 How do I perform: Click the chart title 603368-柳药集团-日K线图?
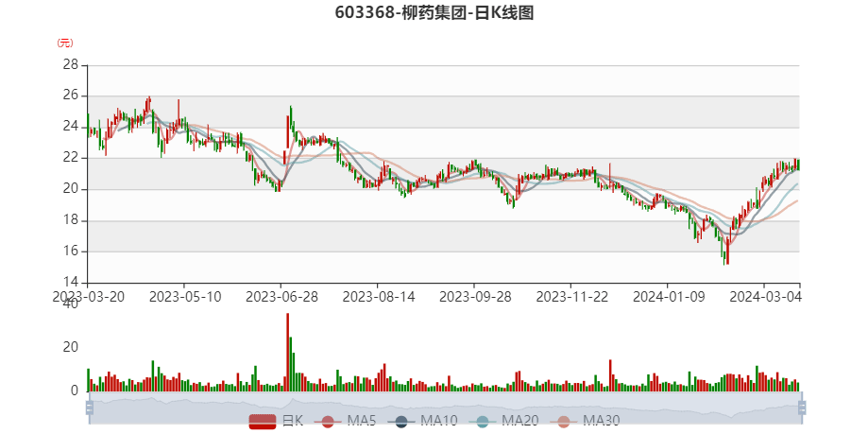point(434,13)
